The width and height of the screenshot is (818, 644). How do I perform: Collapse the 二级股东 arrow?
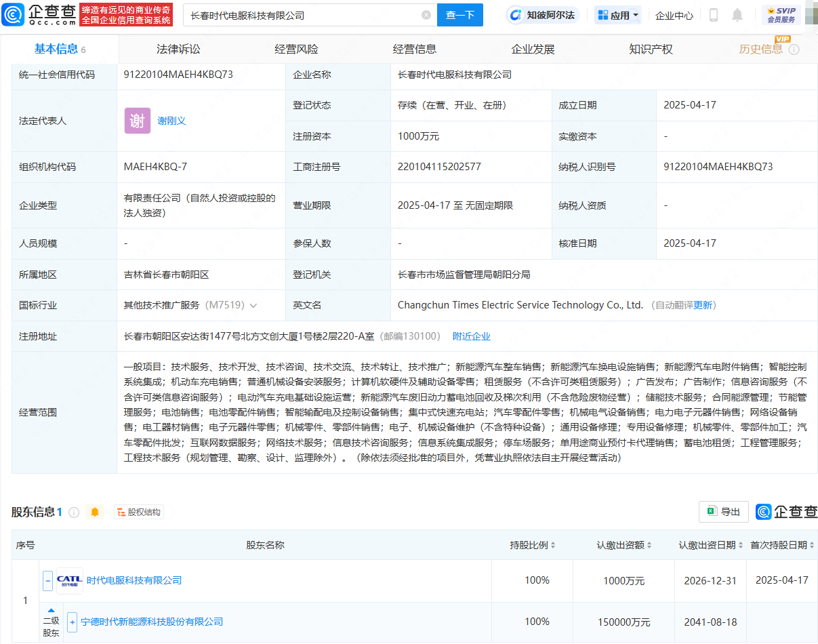coord(51,610)
